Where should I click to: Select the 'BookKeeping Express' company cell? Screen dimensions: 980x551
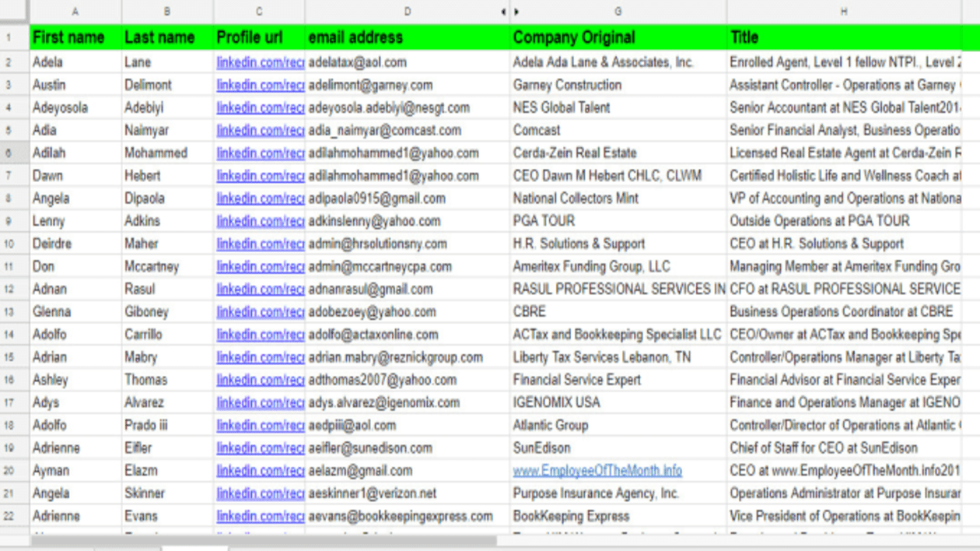coord(618,517)
